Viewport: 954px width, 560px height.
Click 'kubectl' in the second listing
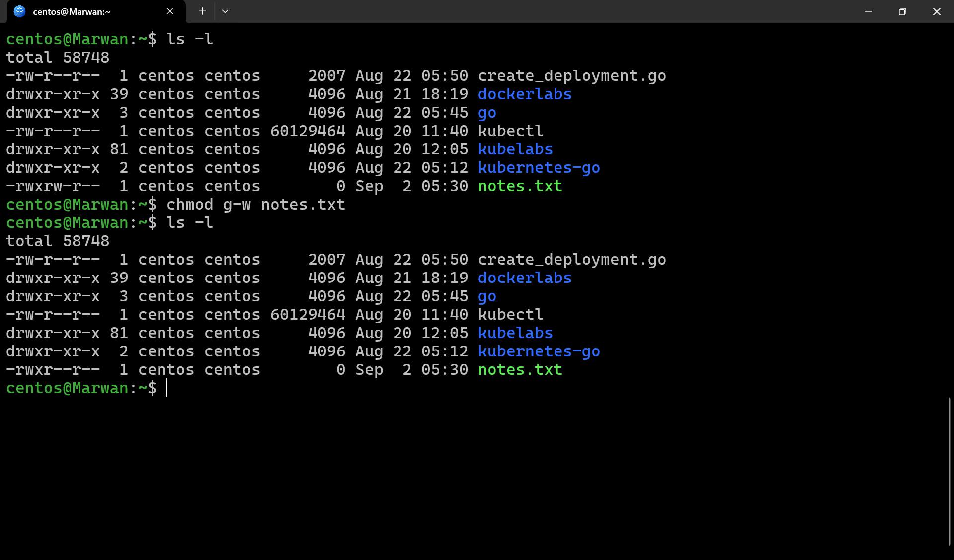(x=511, y=315)
